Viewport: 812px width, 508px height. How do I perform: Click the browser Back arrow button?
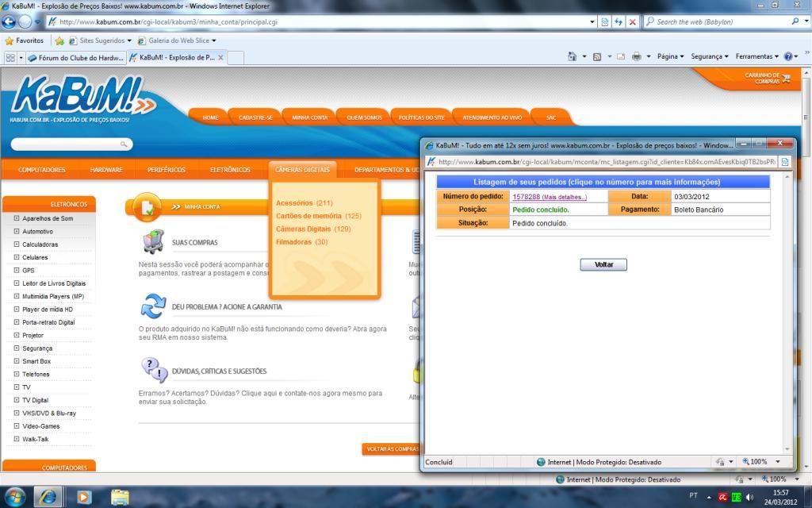[x=8, y=21]
